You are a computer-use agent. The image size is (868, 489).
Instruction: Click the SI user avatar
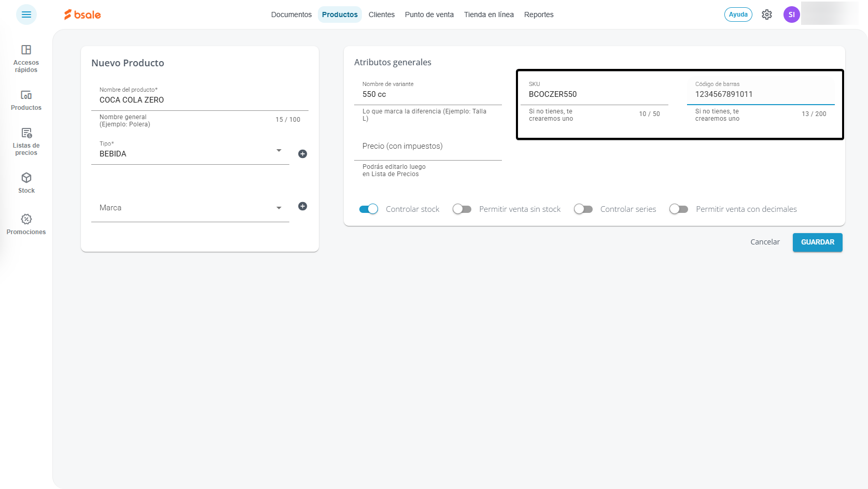(792, 15)
